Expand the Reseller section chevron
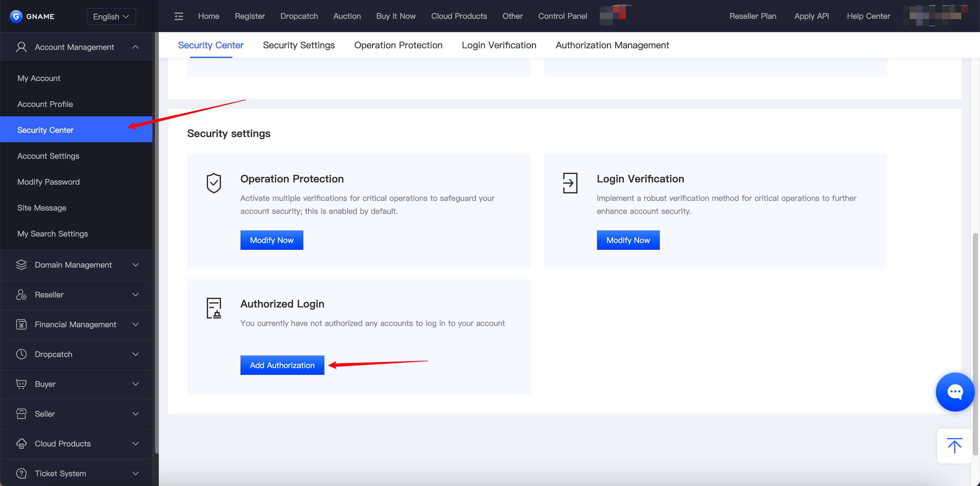980x486 pixels. pos(135,295)
